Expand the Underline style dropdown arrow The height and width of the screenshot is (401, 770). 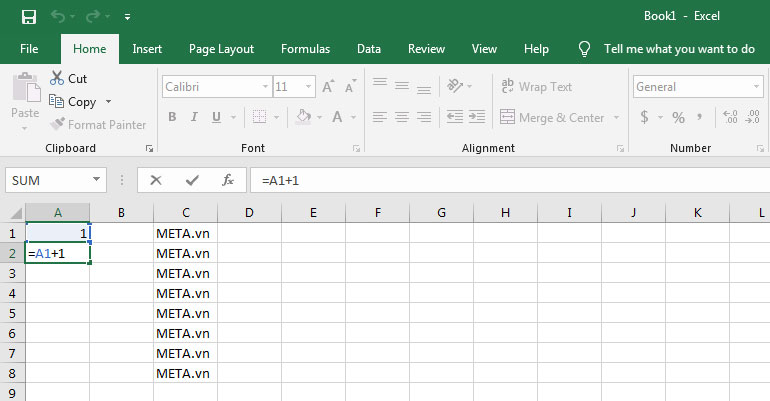(x=233, y=117)
